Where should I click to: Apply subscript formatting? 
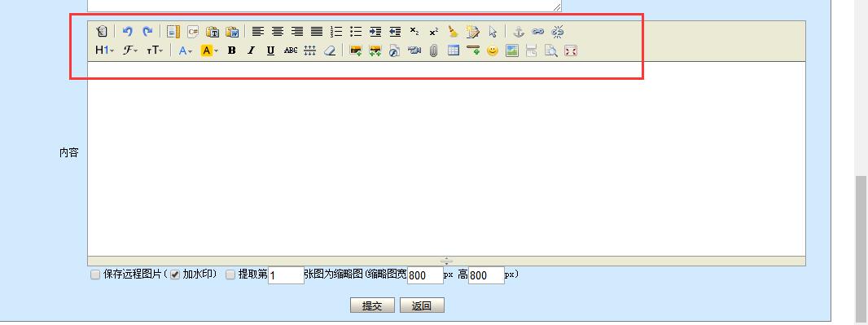point(414,32)
